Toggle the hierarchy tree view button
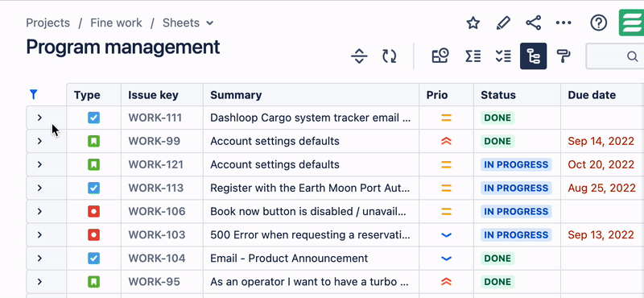644x298 pixels. pyautogui.click(x=533, y=56)
